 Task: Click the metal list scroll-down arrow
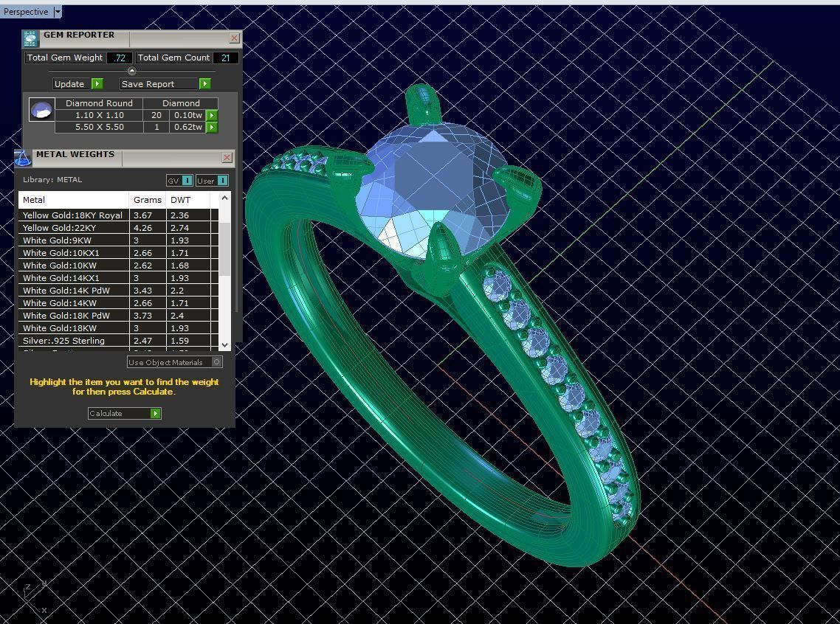coord(225,345)
